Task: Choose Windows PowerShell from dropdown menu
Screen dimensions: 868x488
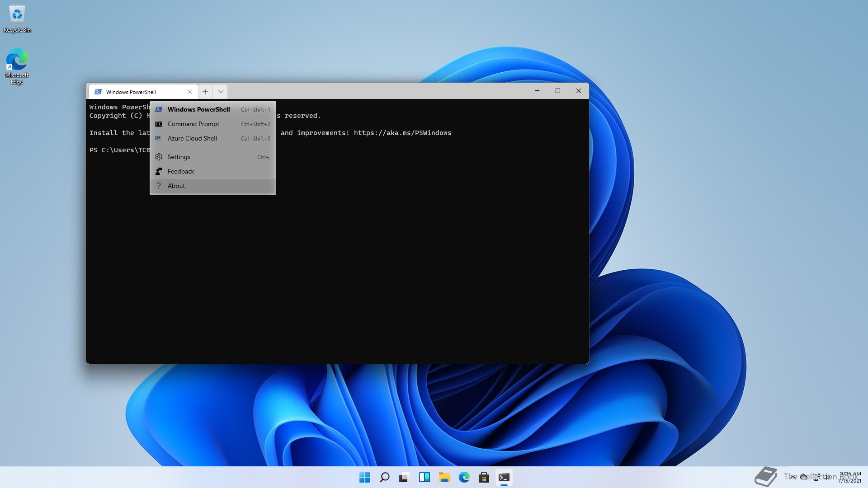Action: (212, 109)
